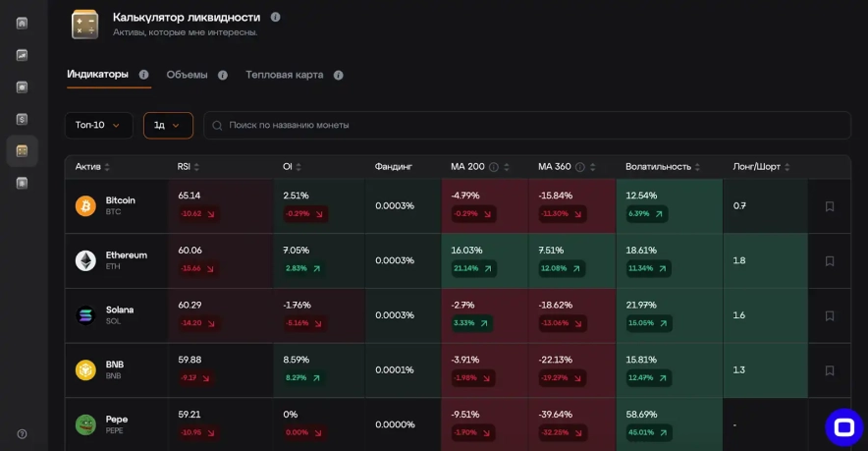The width and height of the screenshot is (868, 451).
Task: Bookmark the Bitcoin row
Action: click(829, 206)
